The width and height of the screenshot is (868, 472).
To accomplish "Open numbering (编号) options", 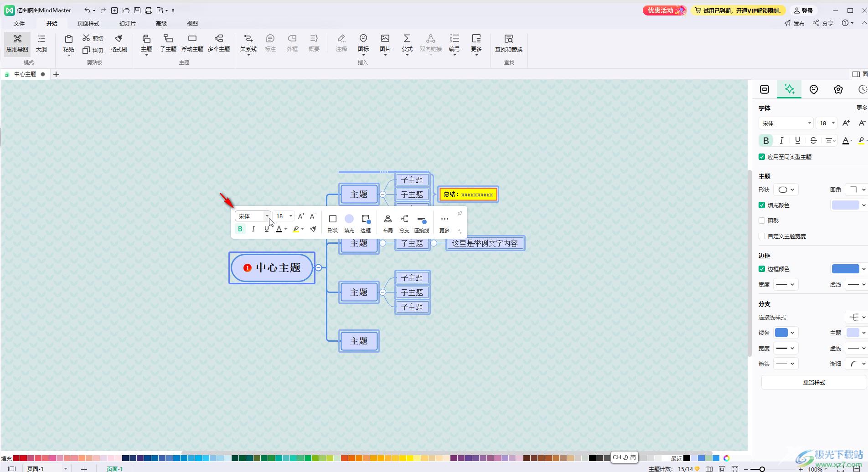I will tap(455, 44).
